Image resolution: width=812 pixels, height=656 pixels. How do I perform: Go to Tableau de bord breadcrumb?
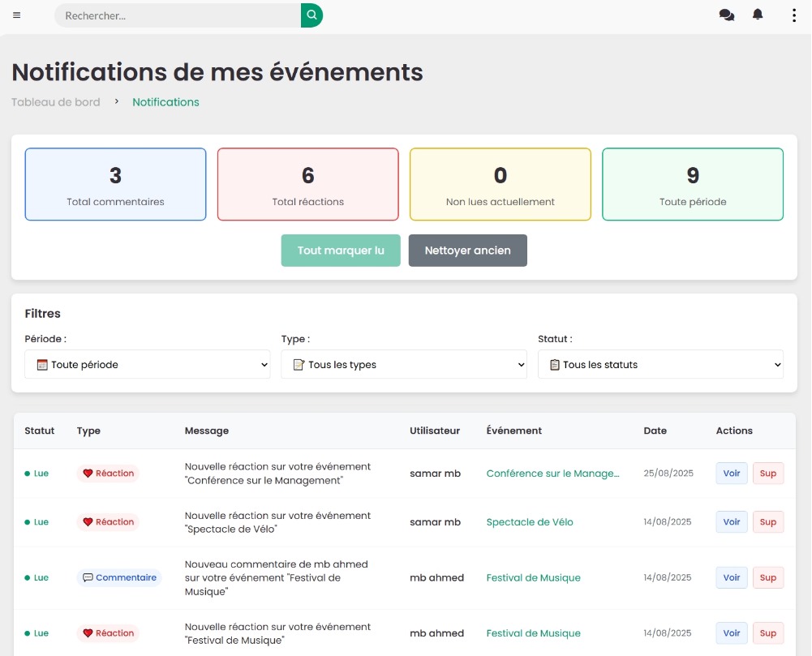click(x=56, y=102)
